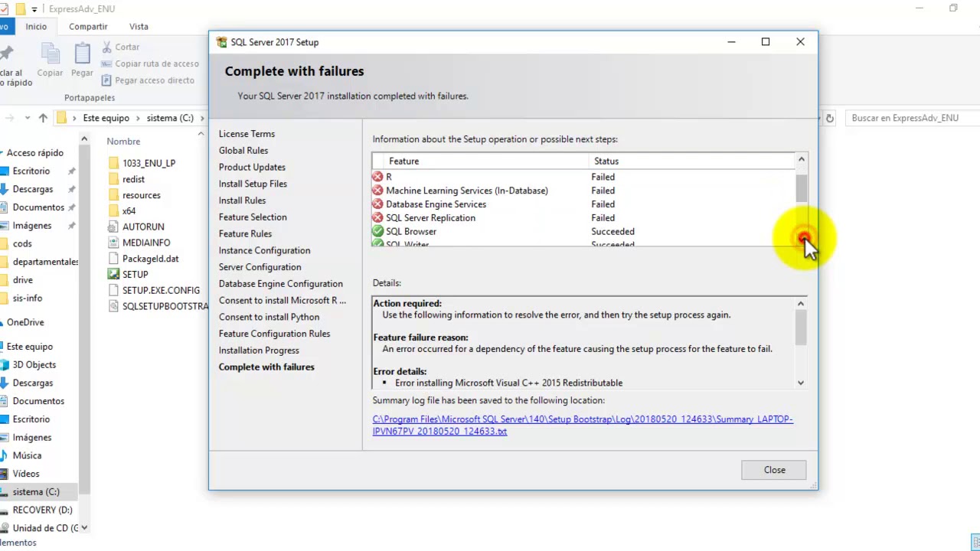Image resolution: width=980 pixels, height=551 pixels.
Task: Click the scroll-up arrow of the feature list
Action: (802, 160)
